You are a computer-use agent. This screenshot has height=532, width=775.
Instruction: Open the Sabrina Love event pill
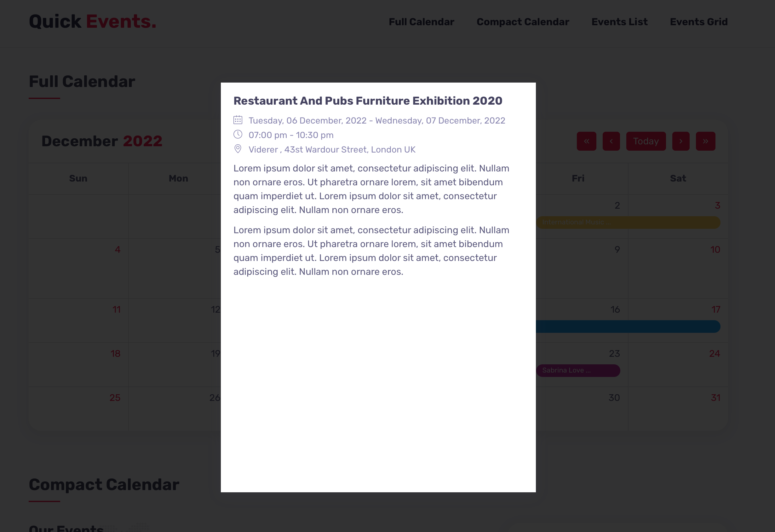(x=578, y=371)
